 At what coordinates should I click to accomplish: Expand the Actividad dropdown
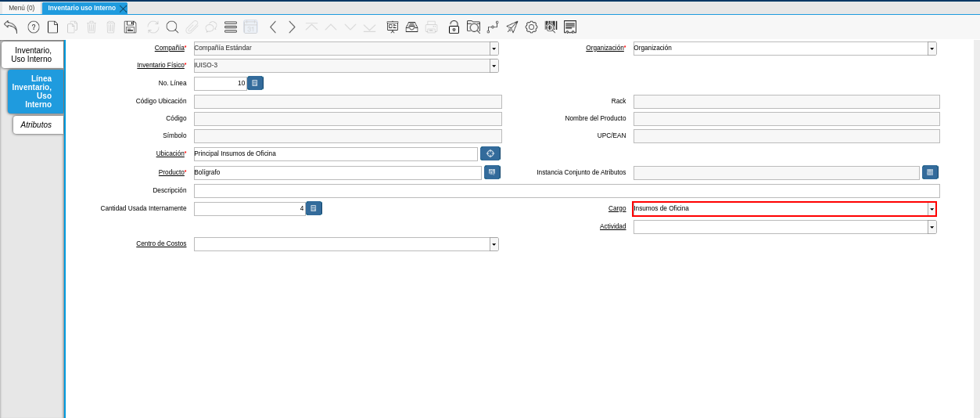pos(932,227)
